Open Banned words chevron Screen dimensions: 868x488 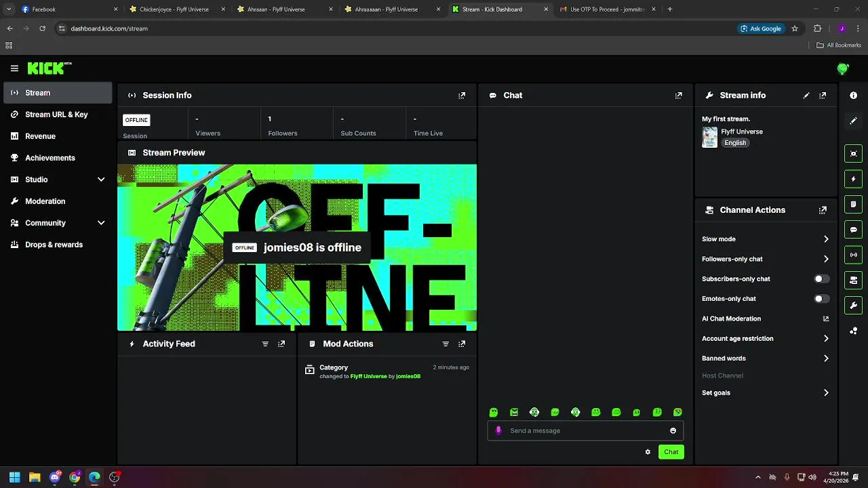[826, 359]
